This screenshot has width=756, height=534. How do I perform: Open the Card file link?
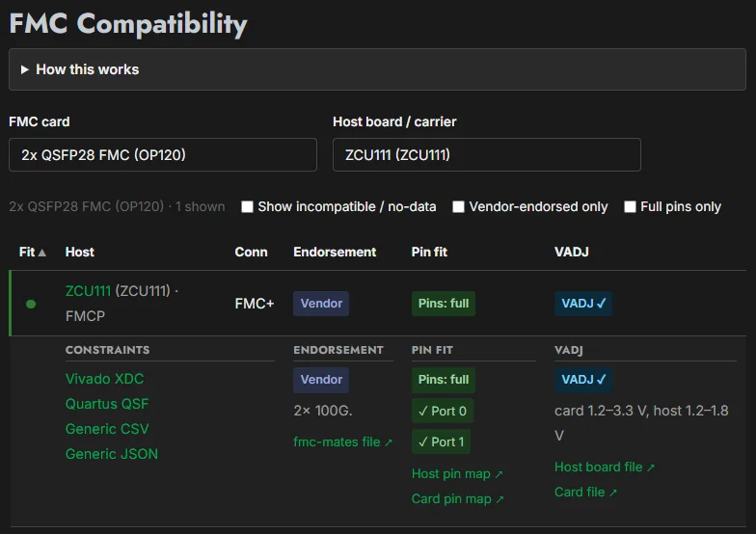point(580,492)
